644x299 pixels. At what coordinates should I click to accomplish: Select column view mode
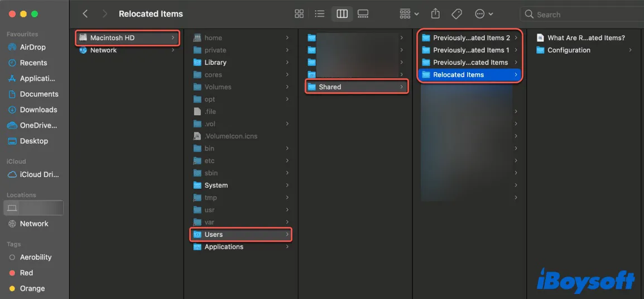(x=342, y=14)
